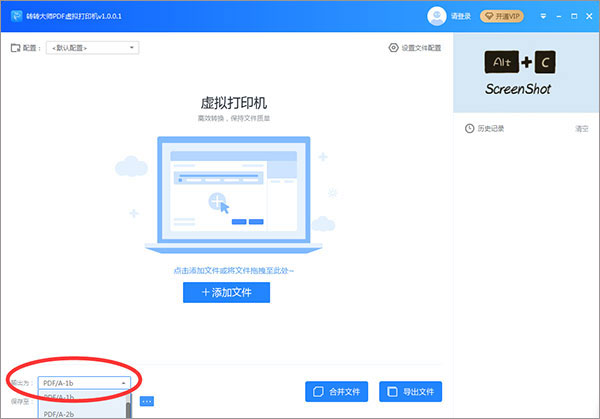The height and width of the screenshot is (419, 600).
Task: Open the title bar dropdown menu icon
Action: 543,16
